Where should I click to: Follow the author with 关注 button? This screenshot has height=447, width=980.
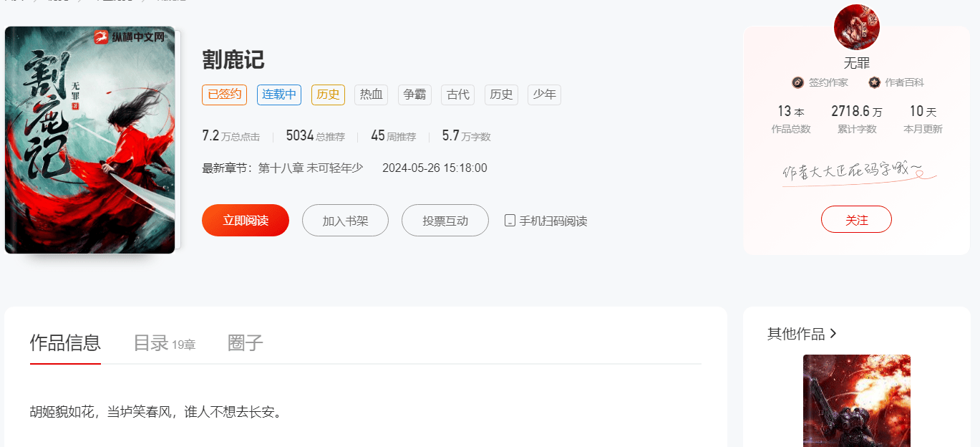click(856, 219)
